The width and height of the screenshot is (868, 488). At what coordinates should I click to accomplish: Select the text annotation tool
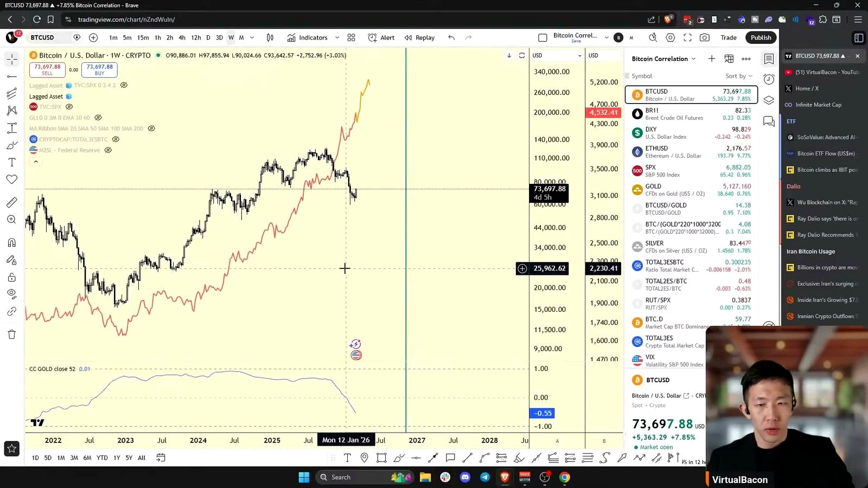[x=12, y=162]
